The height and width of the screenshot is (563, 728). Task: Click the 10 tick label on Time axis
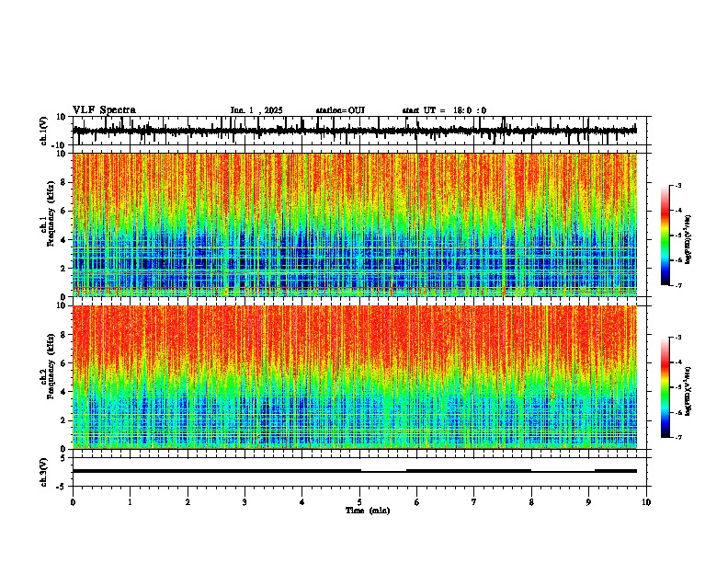(x=646, y=502)
